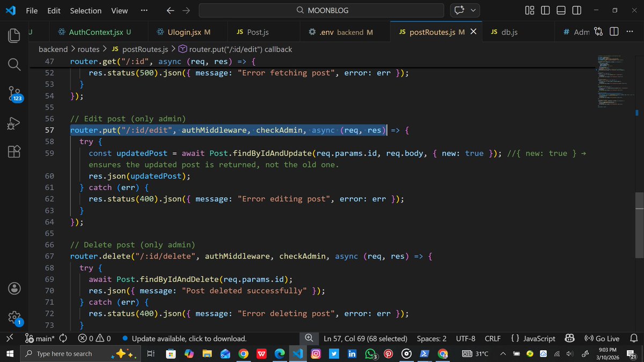Screen dimensions: 644x362
Task: Change indentation via Spaces: 2
Action: coord(431,338)
